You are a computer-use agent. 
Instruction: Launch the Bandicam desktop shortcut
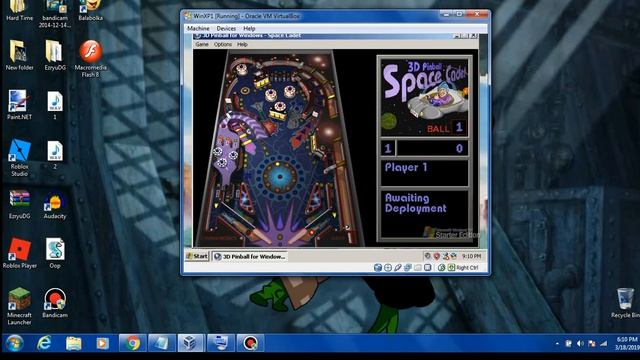pos(55,303)
